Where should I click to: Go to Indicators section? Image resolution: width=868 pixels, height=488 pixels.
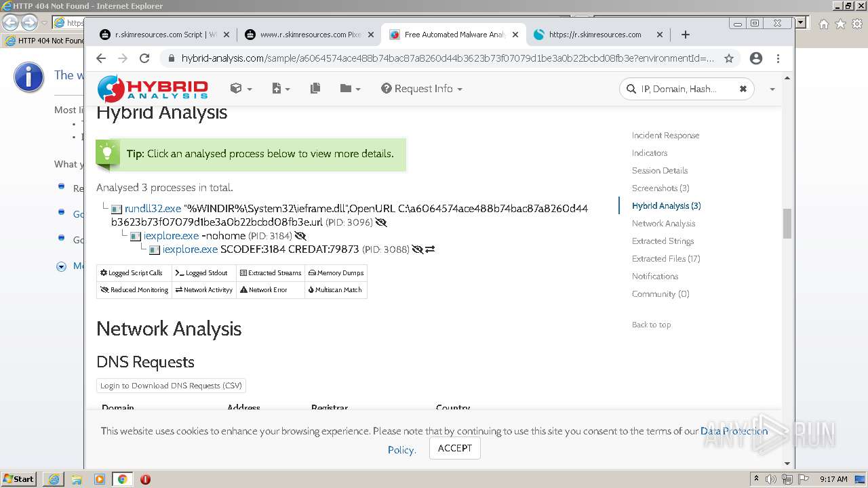pyautogui.click(x=650, y=153)
